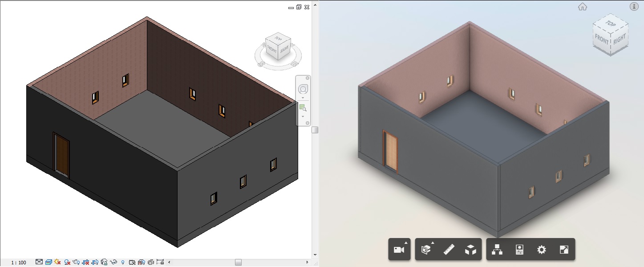Click the info icon at top right
The image size is (644, 267).
coord(634,6)
